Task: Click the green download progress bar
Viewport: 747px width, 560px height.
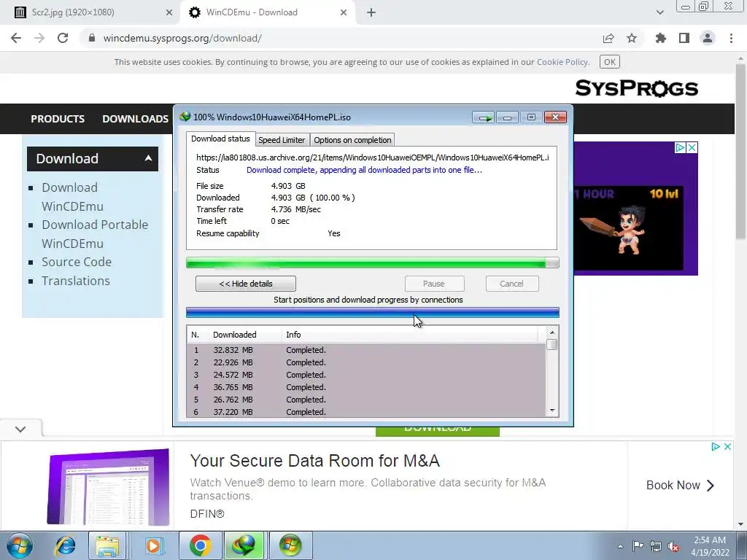Action: [x=373, y=262]
